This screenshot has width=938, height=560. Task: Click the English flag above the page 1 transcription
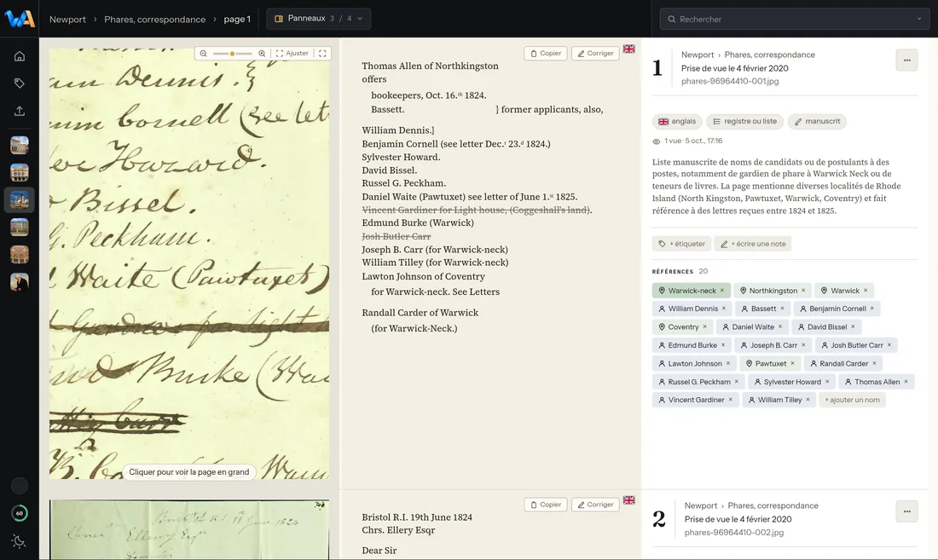click(628, 49)
